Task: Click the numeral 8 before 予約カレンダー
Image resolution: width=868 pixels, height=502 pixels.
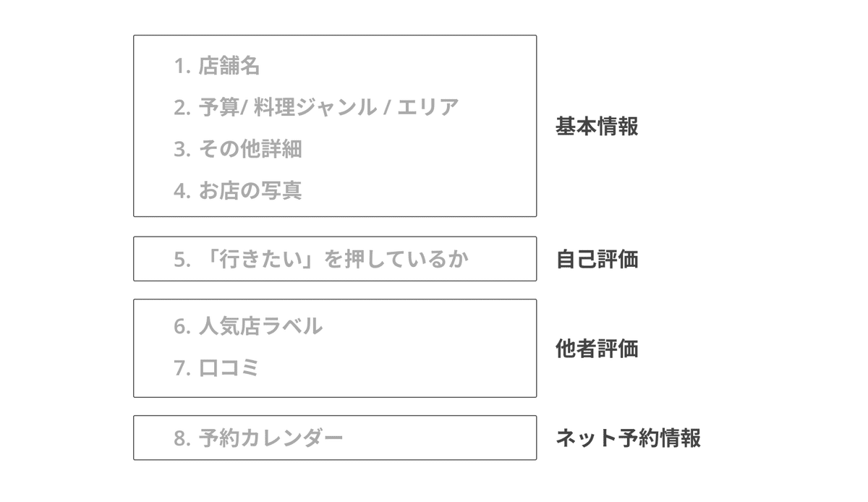Action: click(x=179, y=438)
